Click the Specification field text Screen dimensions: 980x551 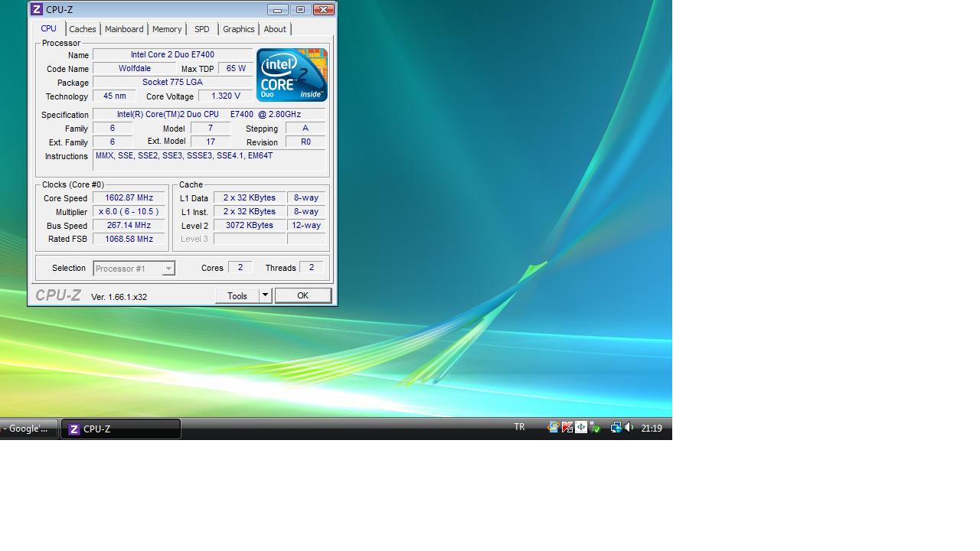209,115
